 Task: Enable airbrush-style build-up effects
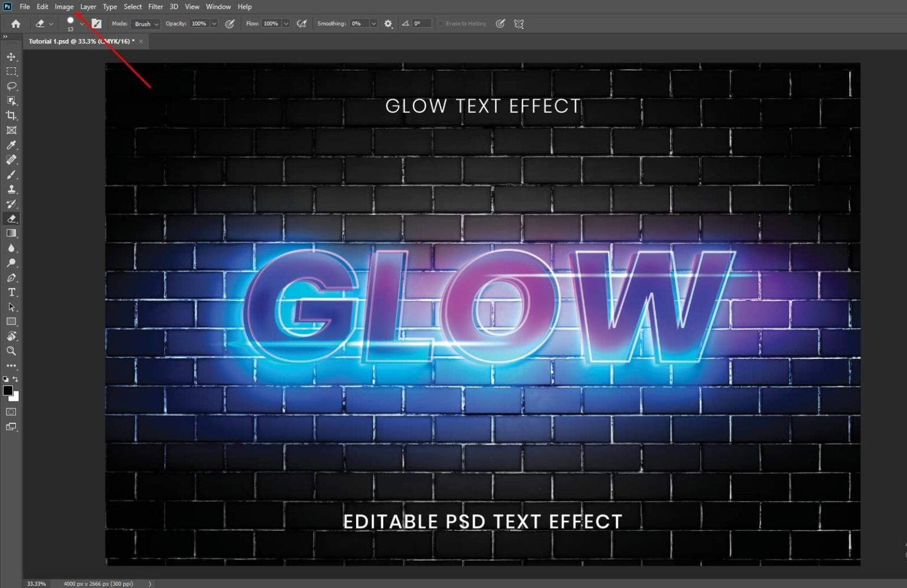pyautogui.click(x=302, y=24)
